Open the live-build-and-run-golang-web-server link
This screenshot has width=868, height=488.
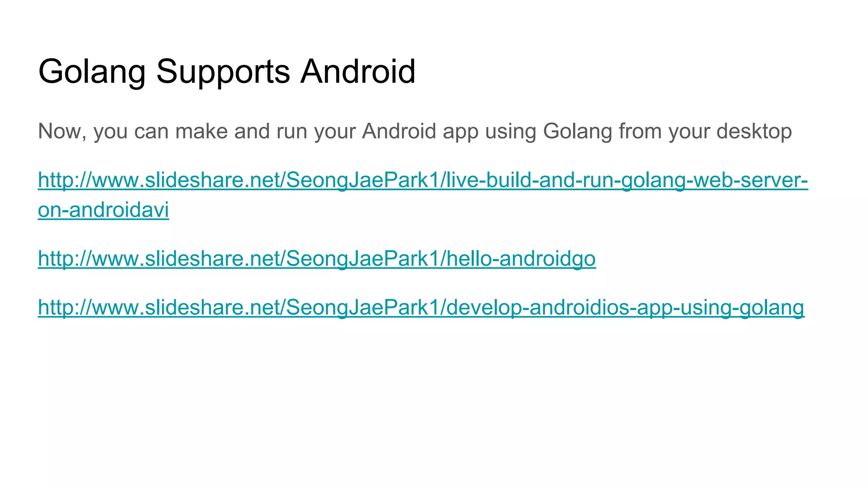tap(423, 180)
